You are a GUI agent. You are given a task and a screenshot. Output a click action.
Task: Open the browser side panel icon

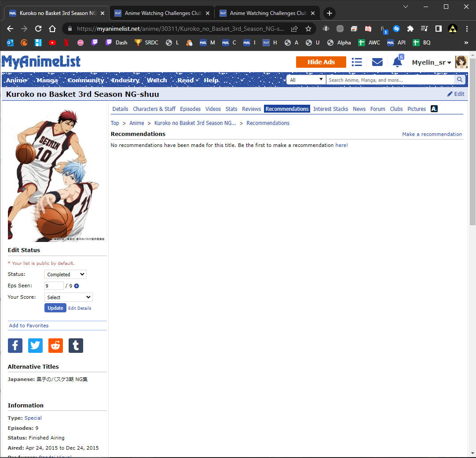pos(438,29)
